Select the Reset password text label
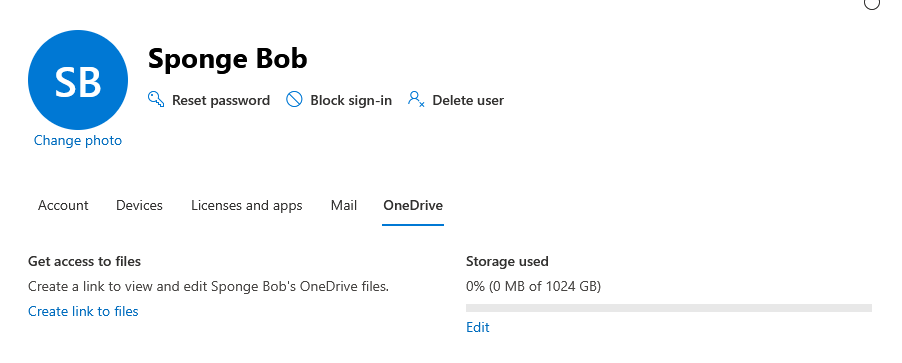 pyautogui.click(x=221, y=100)
